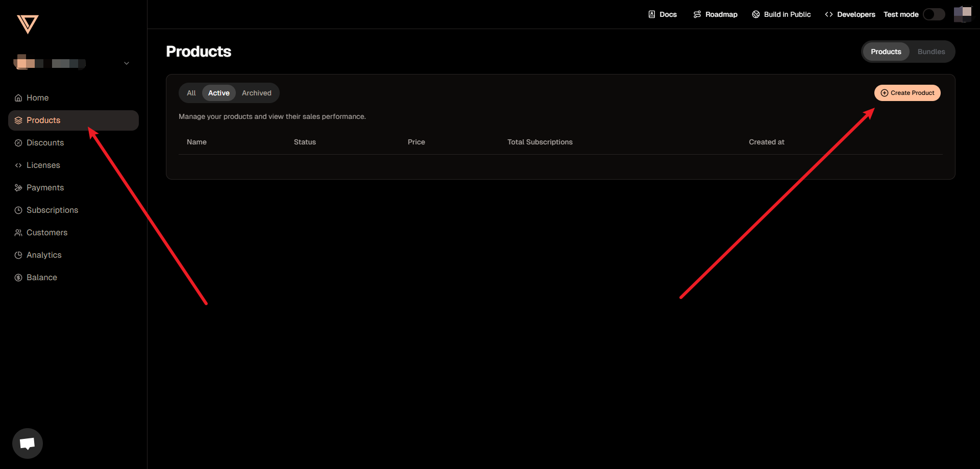The image size is (980, 469).
Task: Switch to the Bundles tab
Action: 931,52
